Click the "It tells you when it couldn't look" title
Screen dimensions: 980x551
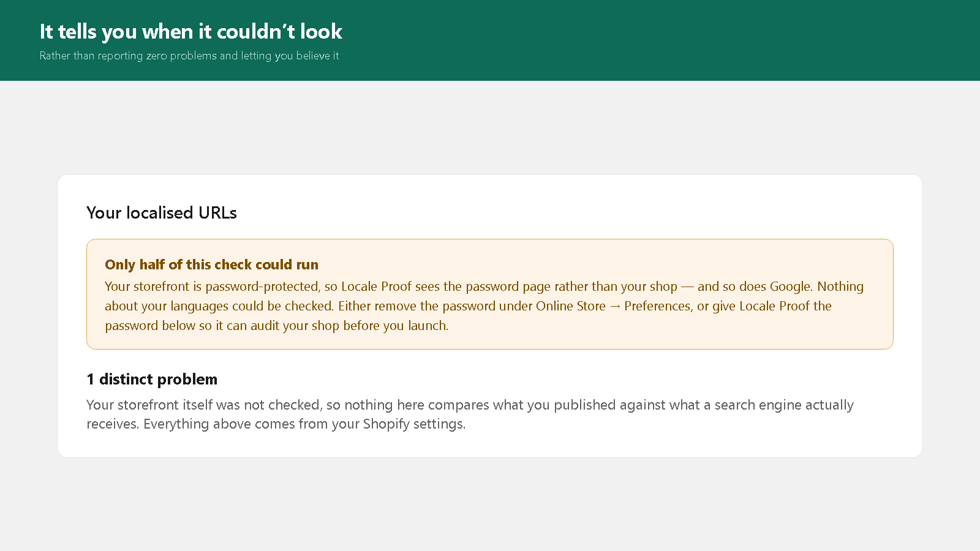190,31
